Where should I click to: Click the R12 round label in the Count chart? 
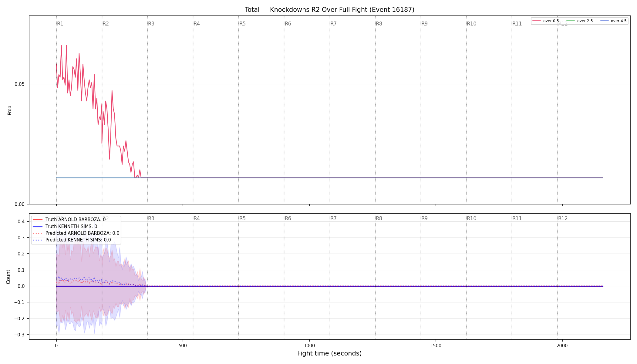coord(563,218)
